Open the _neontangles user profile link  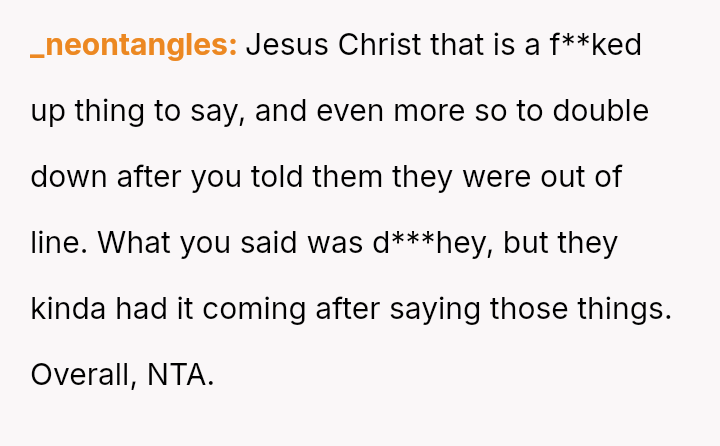(133, 45)
